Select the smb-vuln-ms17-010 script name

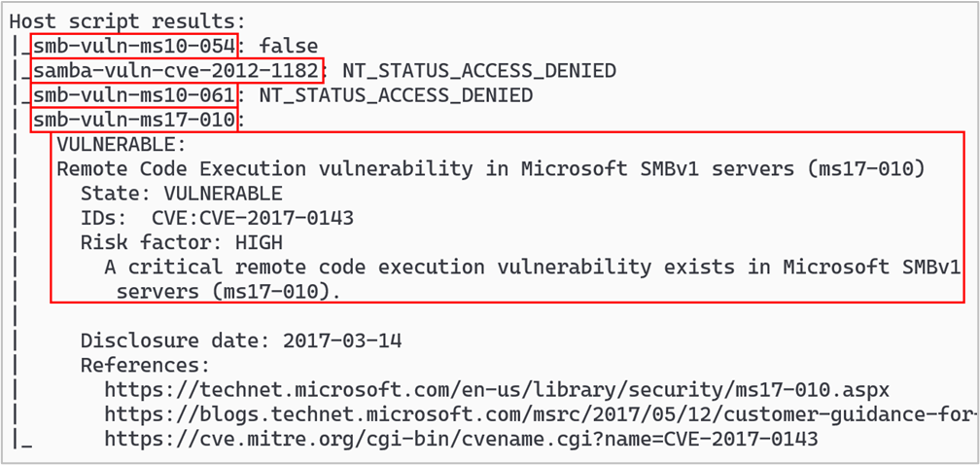pyautogui.click(x=133, y=121)
